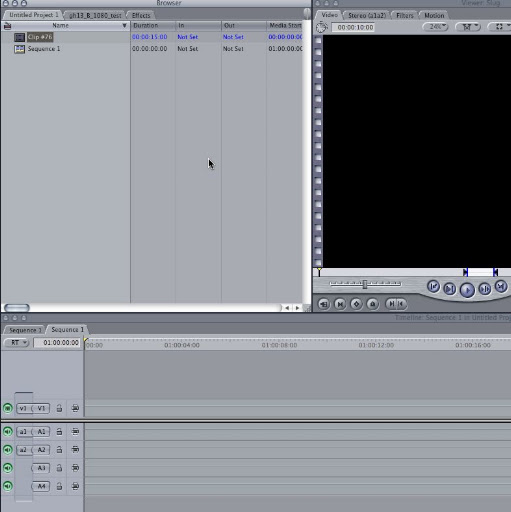Click the timecode duration clock icon in Viewer

coord(322,27)
